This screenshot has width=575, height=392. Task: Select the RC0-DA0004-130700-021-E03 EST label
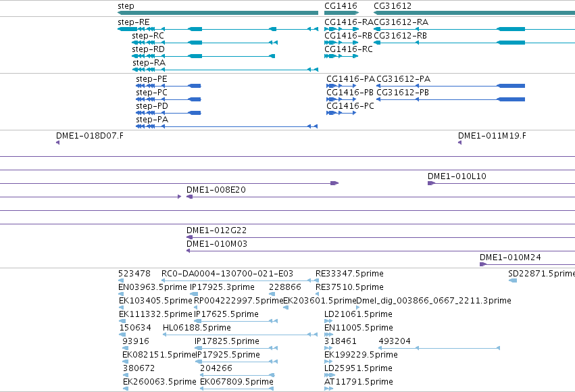pos(227,274)
